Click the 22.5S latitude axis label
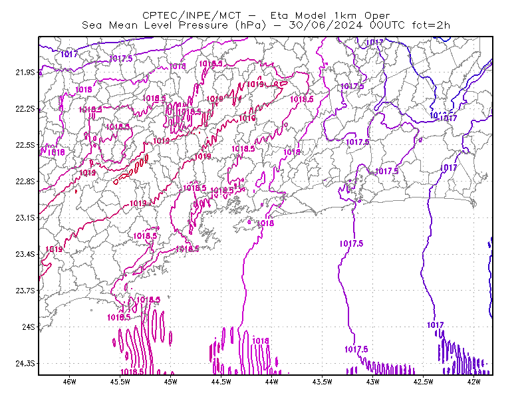This screenshot has height=411, width=532. [25, 145]
